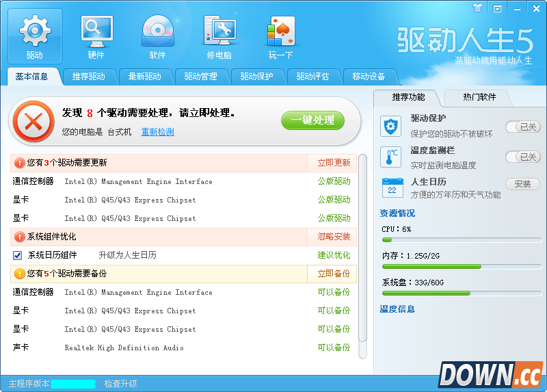
Task: Open the 玩一下 playing cards icon
Action: [280, 30]
